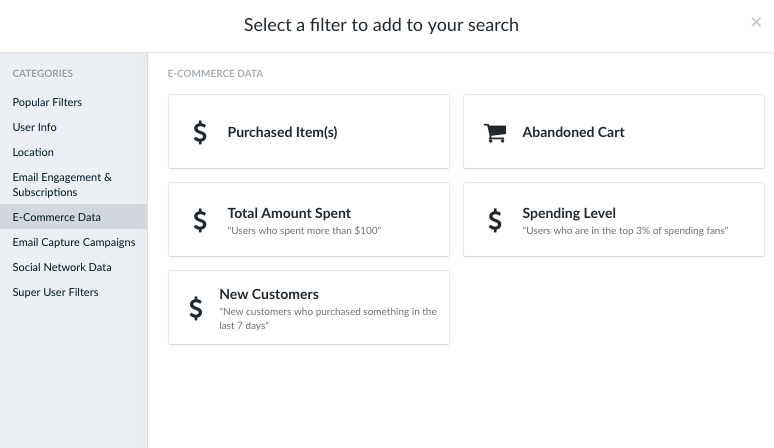Click the shopping cart icon for Abandoned Cart
Viewport: 774px width, 448px height.
tap(495, 133)
